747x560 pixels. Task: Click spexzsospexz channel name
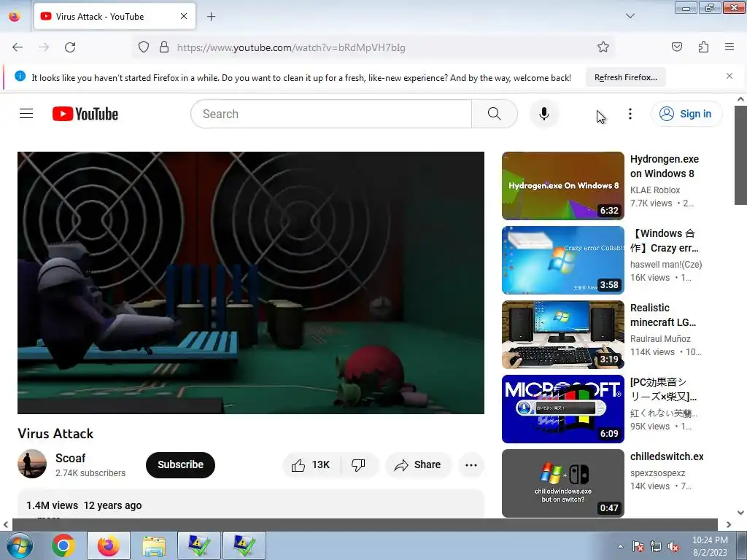click(x=657, y=472)
